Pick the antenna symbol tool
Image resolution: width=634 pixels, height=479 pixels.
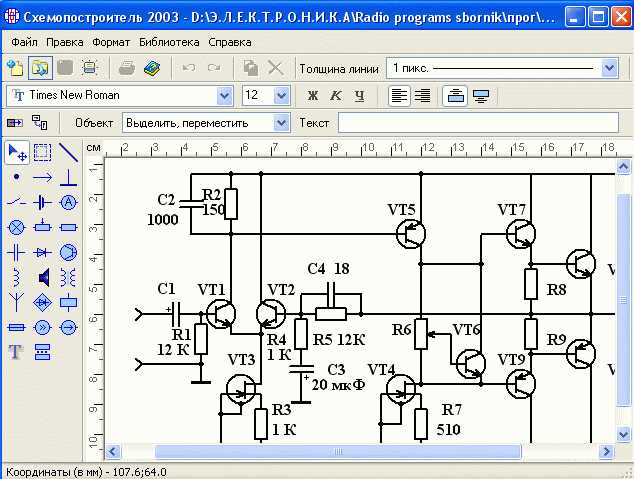click(x=16, y=302)
